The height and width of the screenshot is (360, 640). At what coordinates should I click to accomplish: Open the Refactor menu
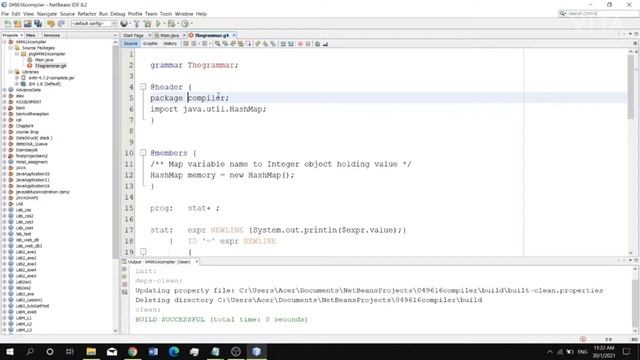pos(87,14)
